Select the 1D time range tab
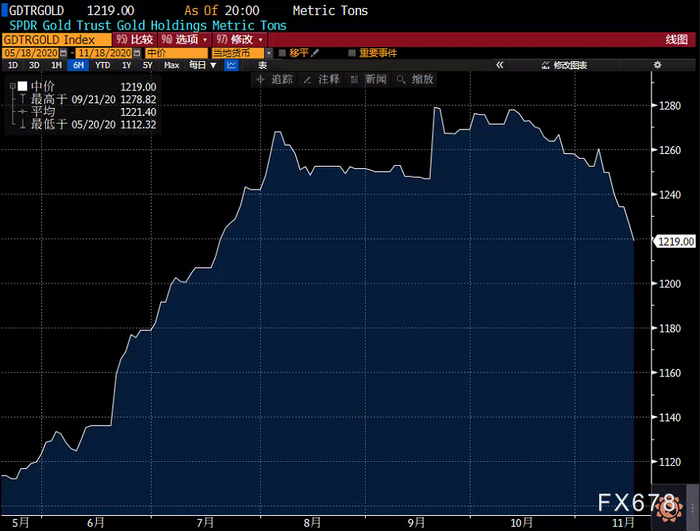 pyautogui.click(x=13, y=65)
